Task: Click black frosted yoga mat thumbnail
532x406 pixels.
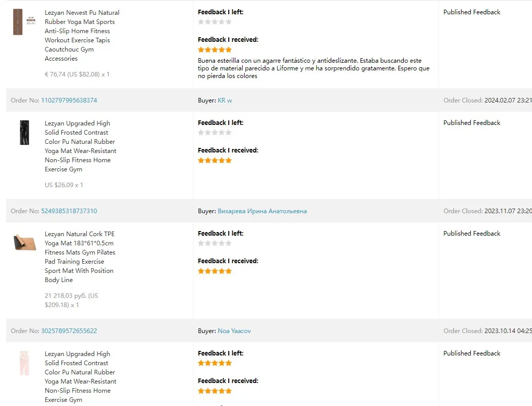Action: [25, 133]
